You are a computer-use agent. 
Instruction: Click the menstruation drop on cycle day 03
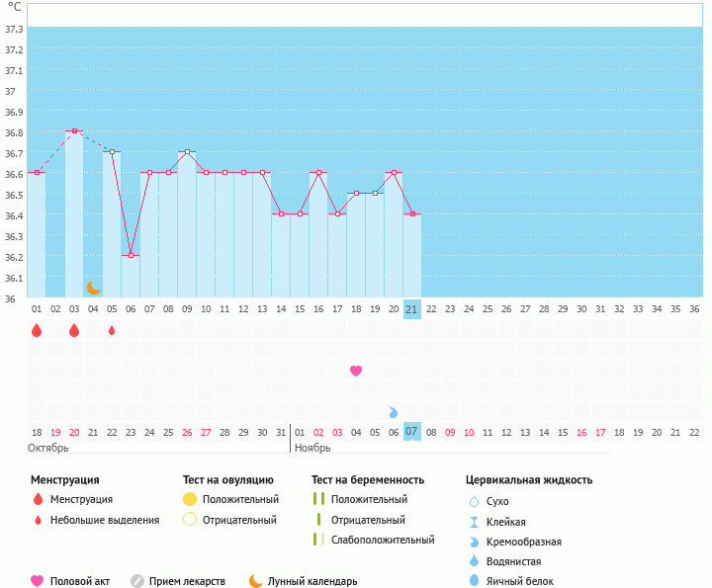(x=74, y=330)
